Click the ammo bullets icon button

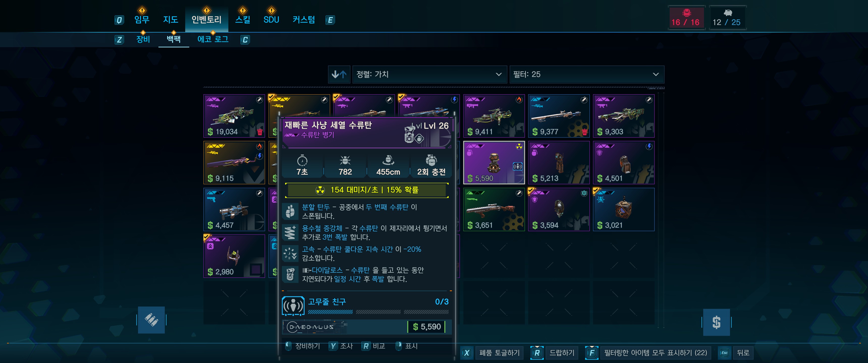(x=151, y=320)
